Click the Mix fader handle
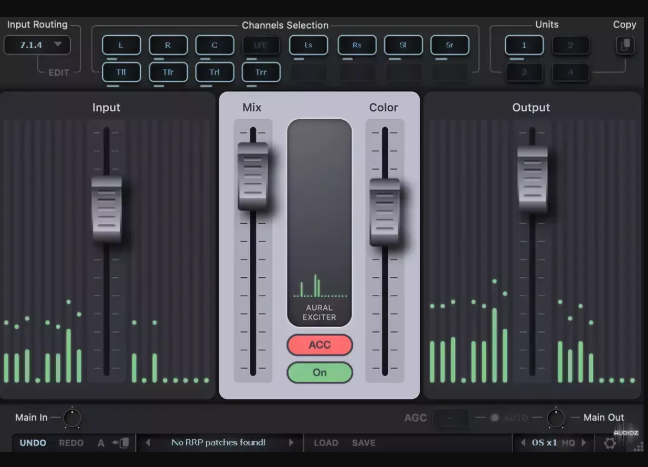648x467 pixels. 253,176
